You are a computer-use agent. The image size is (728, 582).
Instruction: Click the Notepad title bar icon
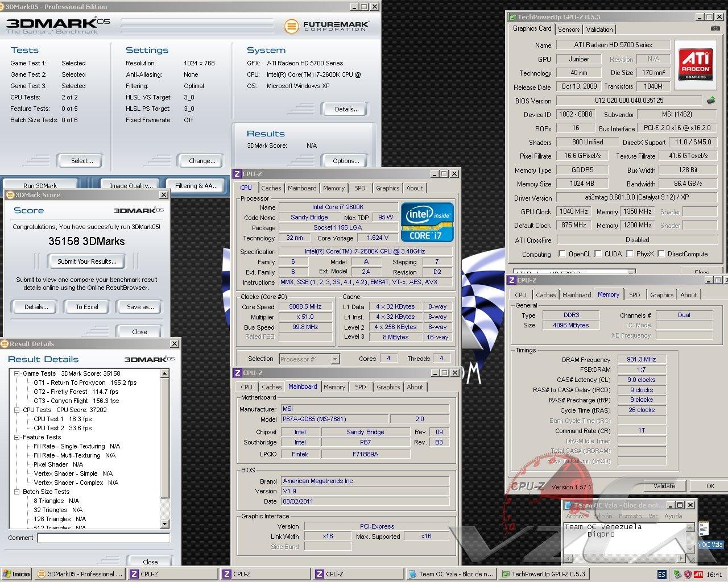[x=568, y=505]
